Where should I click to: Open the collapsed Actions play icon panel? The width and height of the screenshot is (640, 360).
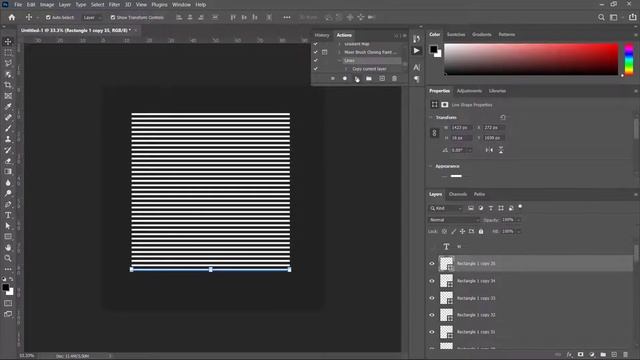click(x=416, y=51)
